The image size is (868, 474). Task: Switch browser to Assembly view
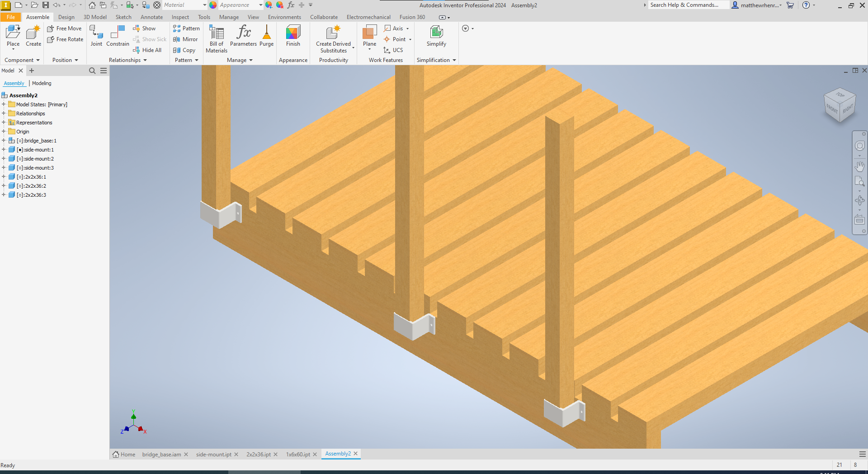point(14,83)
